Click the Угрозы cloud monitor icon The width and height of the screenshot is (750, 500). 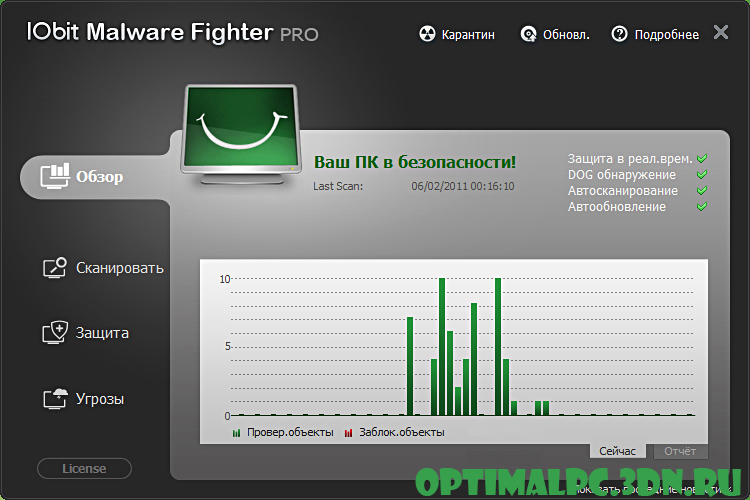pos(55,398)
